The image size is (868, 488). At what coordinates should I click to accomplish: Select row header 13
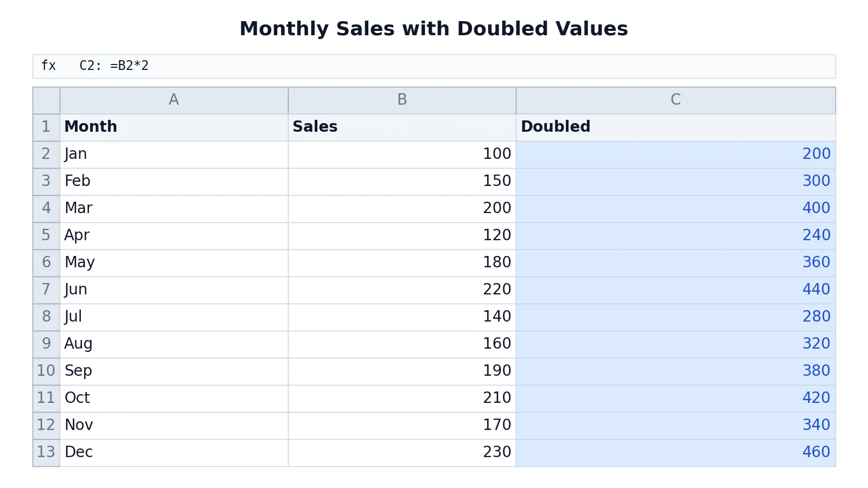click(x=46, y=453)
